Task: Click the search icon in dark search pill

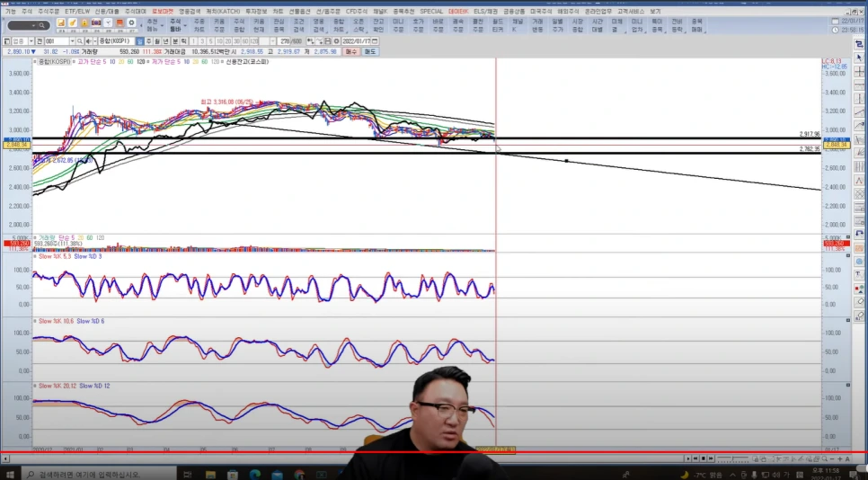Action: click(x=42, y=25)
